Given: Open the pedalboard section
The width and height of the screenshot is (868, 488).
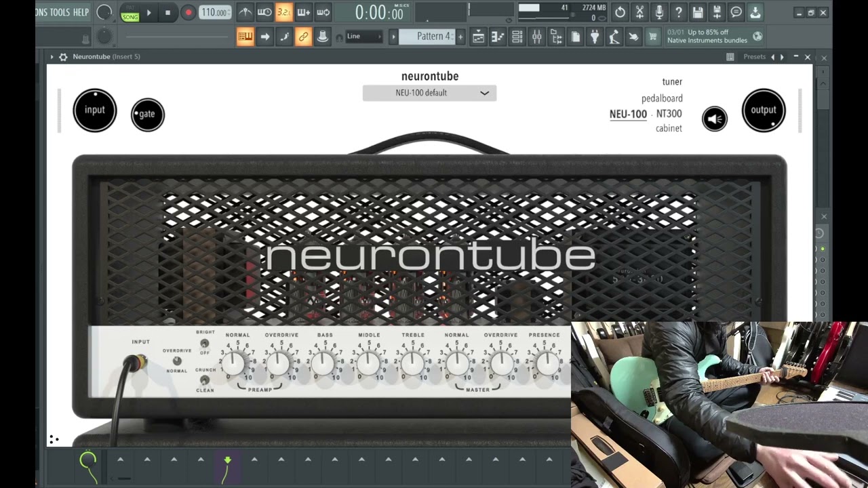Looking at the screenshot, I should pos(662,98).
